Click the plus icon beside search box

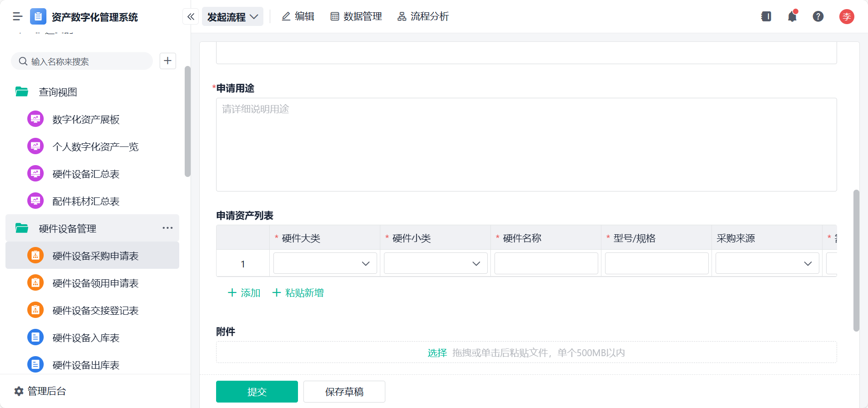[168, 61]
